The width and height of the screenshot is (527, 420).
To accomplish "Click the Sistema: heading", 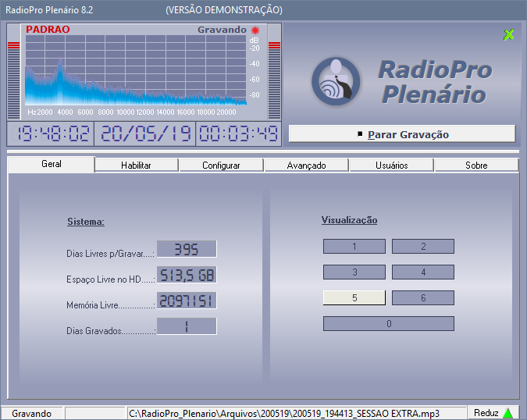I will 86,222.
